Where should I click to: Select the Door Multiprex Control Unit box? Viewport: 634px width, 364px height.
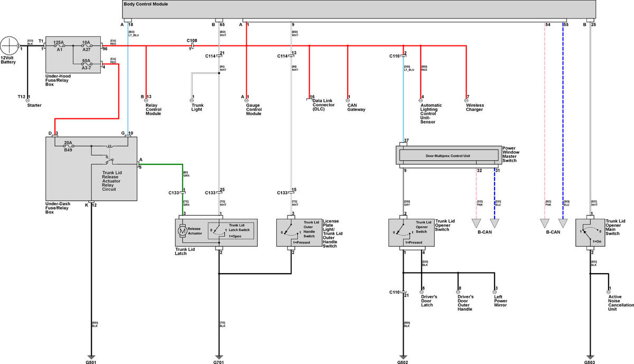click(x=448, y=156)
